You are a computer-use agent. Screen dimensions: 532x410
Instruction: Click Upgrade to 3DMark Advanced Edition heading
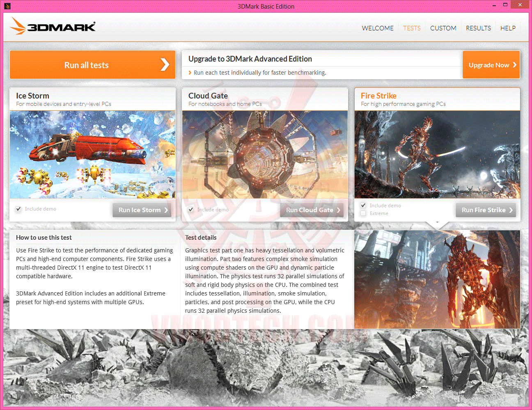[250, 59]
